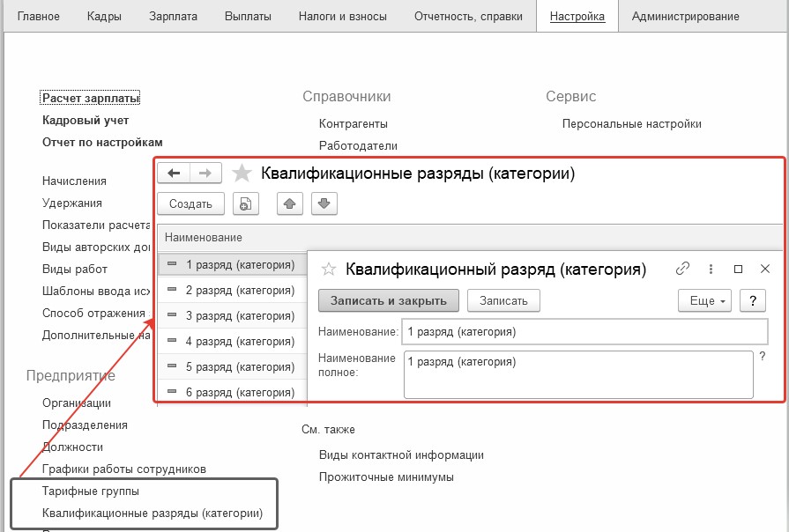Open the Подразделения link
Viewport: 789px width, 532px height.
(85, 425)
